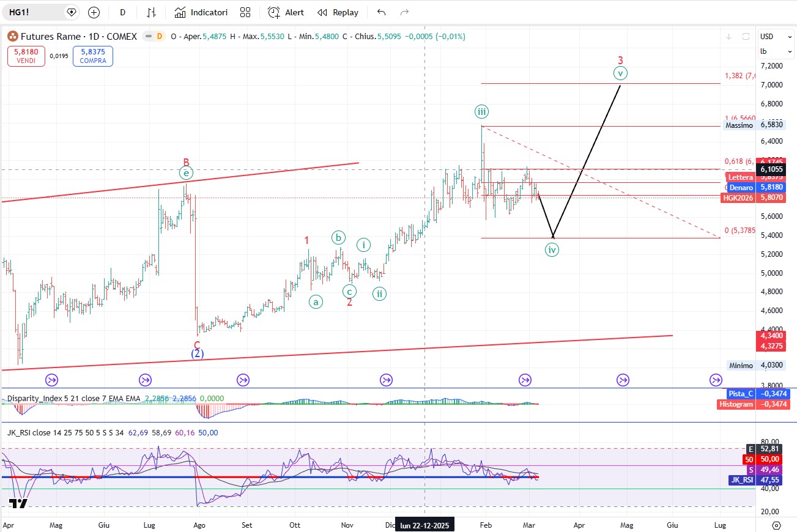
Task: Open the candlestick chart type selector
Action: click(151, 12)
